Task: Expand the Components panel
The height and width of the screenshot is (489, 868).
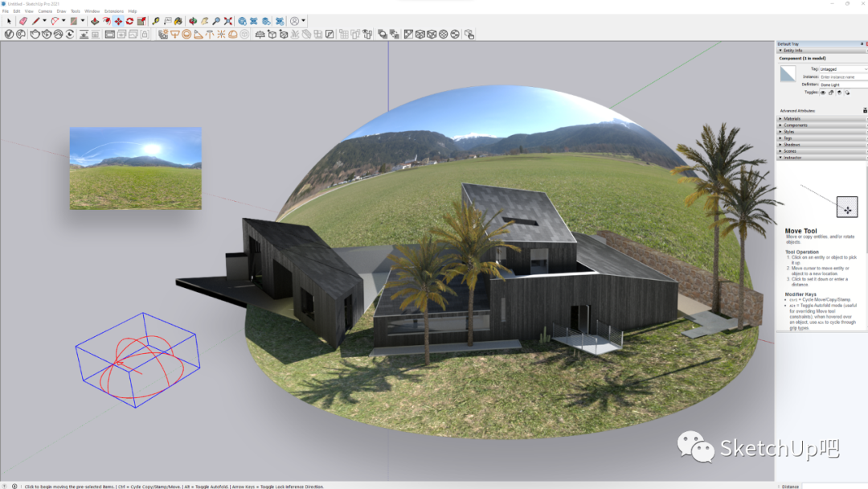Action: [780, 125]
